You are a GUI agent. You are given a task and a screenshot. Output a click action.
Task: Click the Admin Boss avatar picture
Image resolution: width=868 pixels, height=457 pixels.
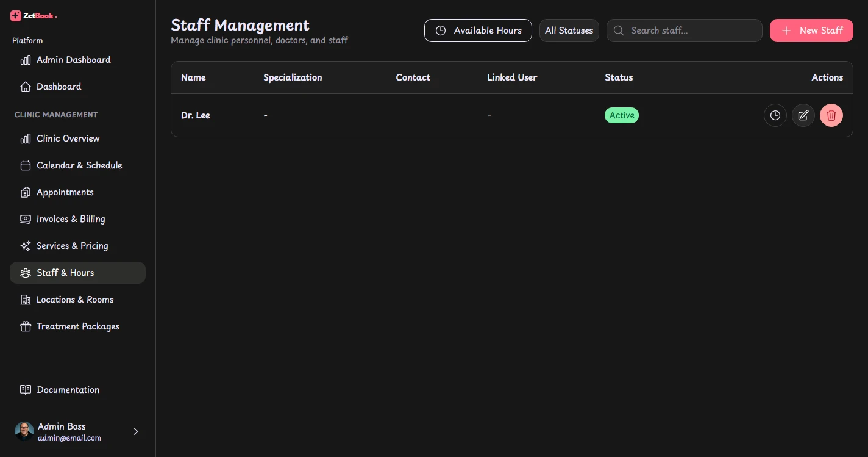[24, 431]
